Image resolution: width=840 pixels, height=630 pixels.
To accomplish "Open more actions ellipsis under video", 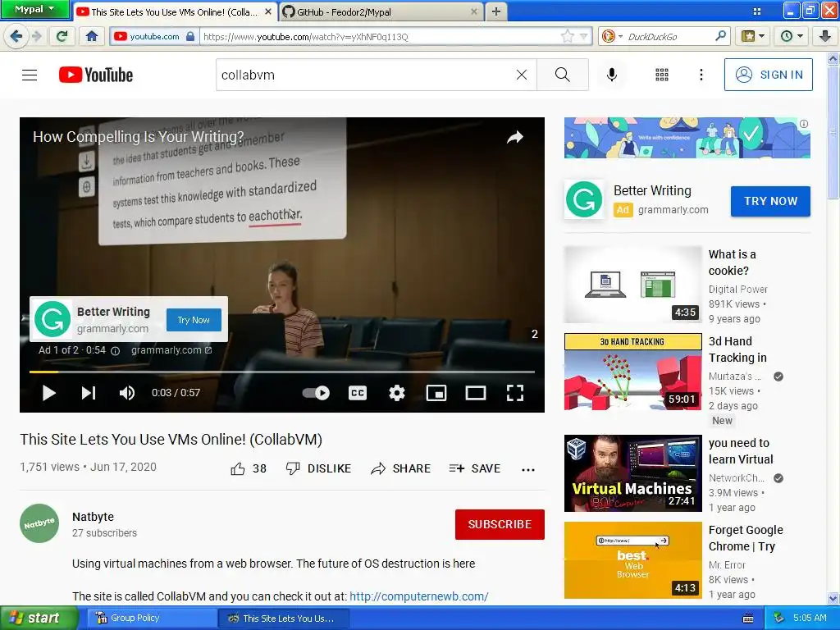I will click(528, 469).
